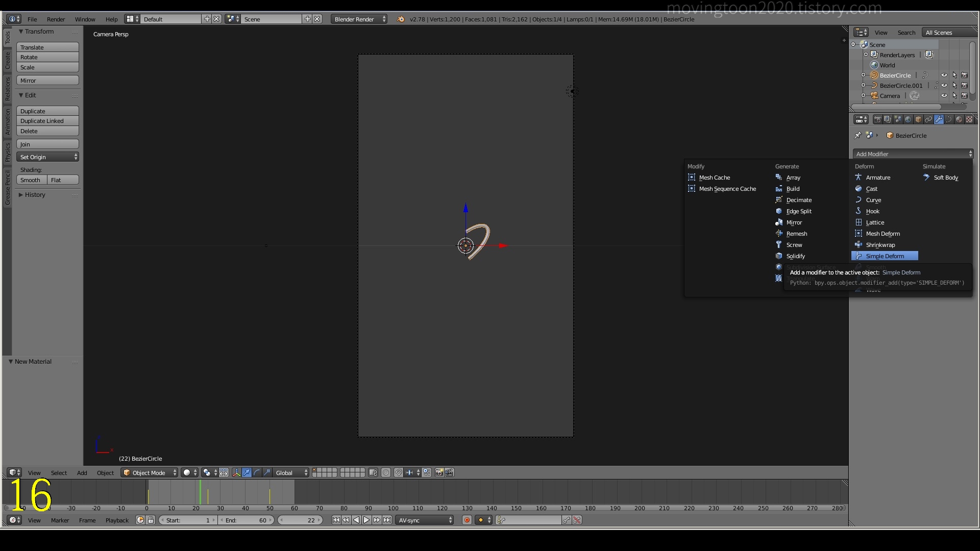This screenshot has height=551, width=980.
Task: Select the Lattice modifier icon
Action: (859, 222)
